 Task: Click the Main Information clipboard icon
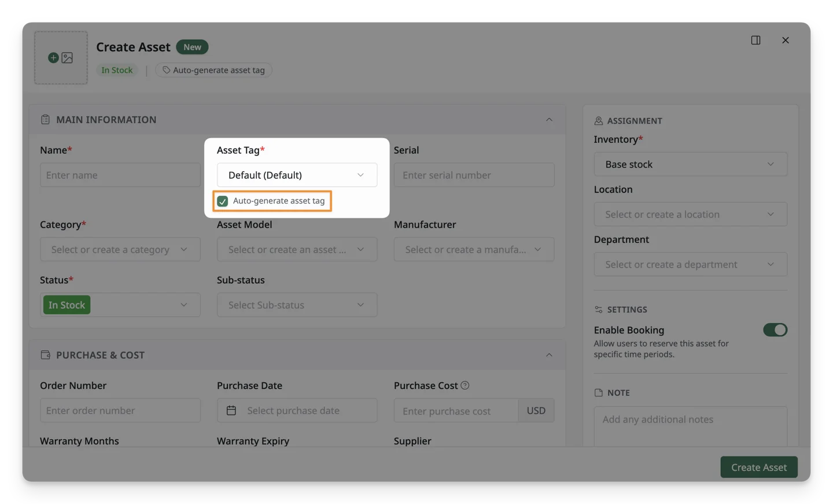click(45, 120)
